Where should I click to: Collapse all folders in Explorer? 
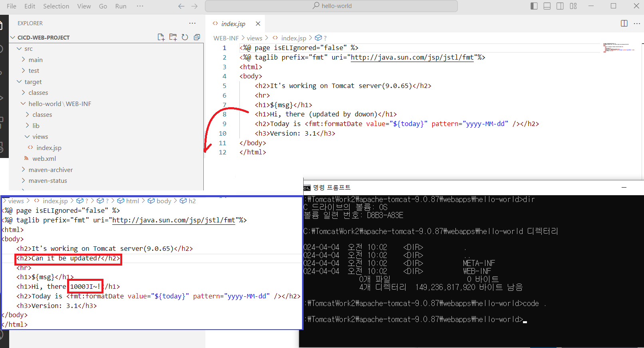(x=197, y=37)
